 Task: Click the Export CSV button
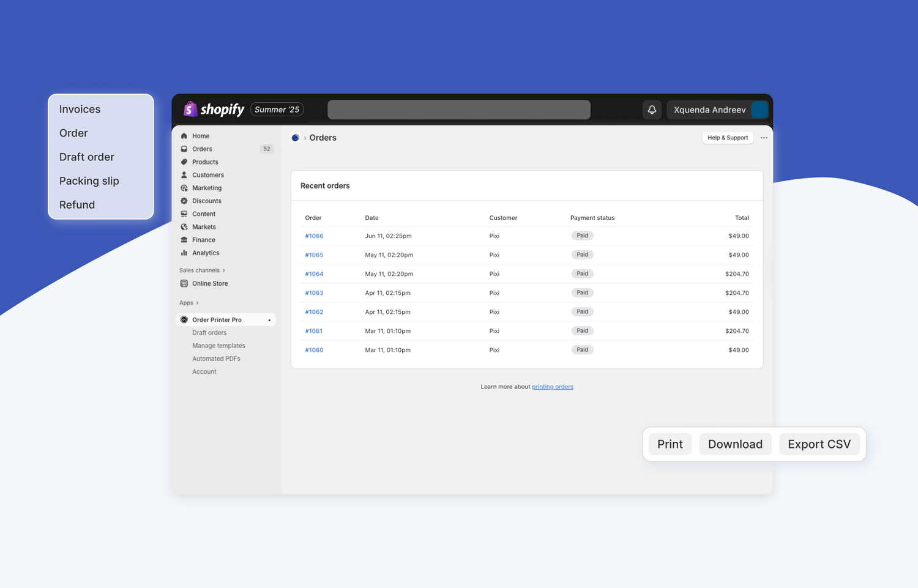pos(819,444)
